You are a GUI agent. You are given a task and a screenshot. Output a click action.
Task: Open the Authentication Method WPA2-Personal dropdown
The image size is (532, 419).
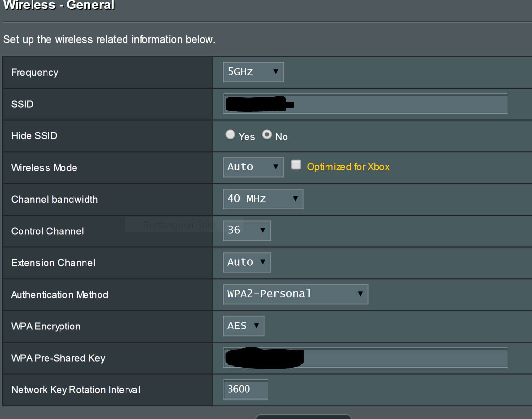(295, 294)
